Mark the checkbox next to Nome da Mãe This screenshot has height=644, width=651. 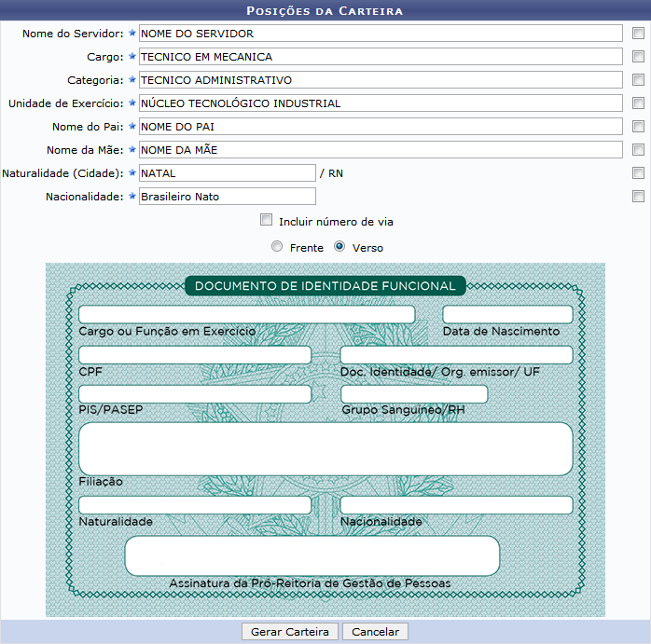[638, 149]
